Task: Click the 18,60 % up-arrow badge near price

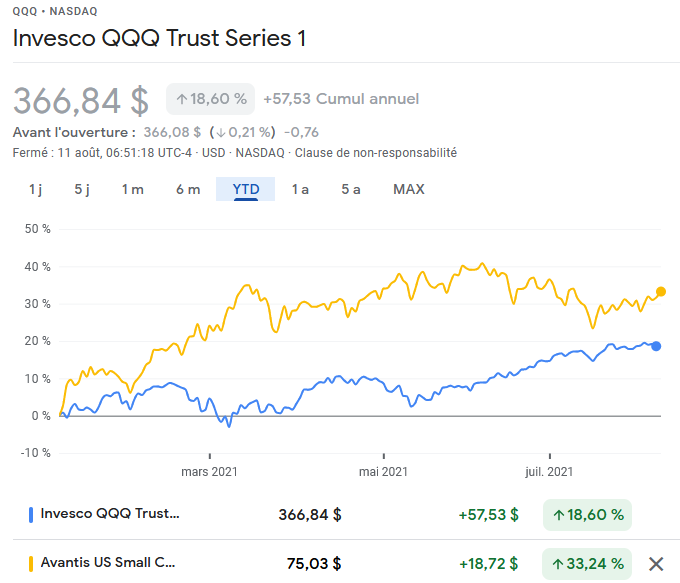Action: click(x=210, y=99)
